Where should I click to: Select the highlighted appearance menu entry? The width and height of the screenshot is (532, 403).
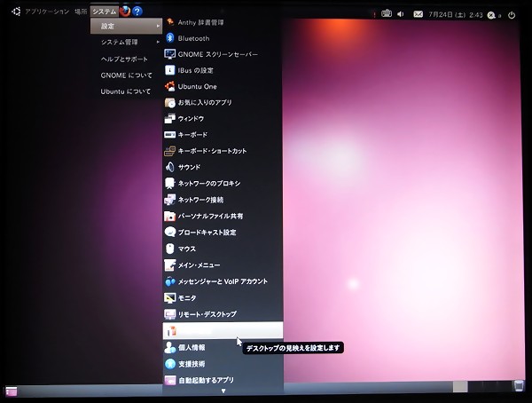coord(223,330)
